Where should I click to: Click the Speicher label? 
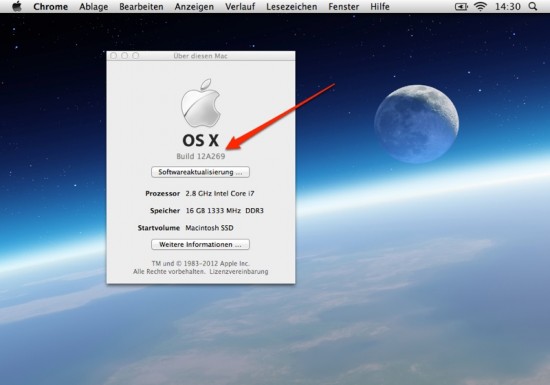(x=165, y=211)
